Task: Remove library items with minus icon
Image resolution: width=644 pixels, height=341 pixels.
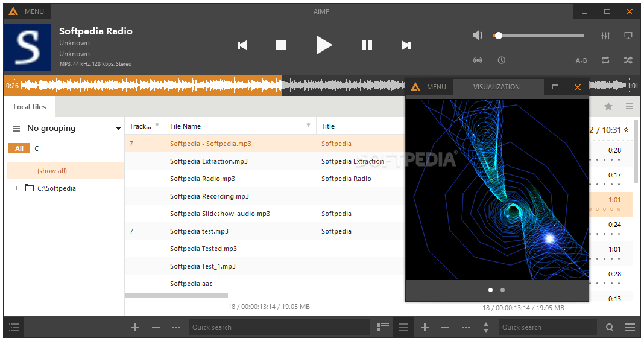Action: (156, 327)
